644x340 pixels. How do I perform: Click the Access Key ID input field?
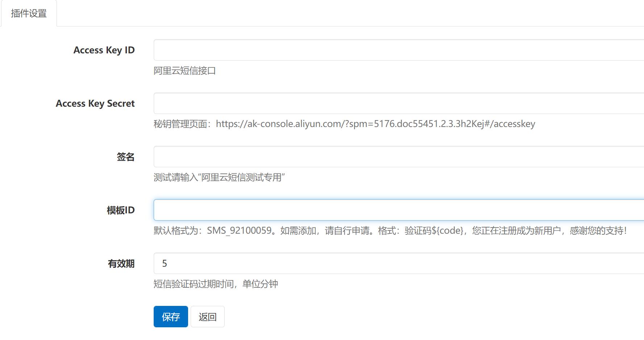398,50
